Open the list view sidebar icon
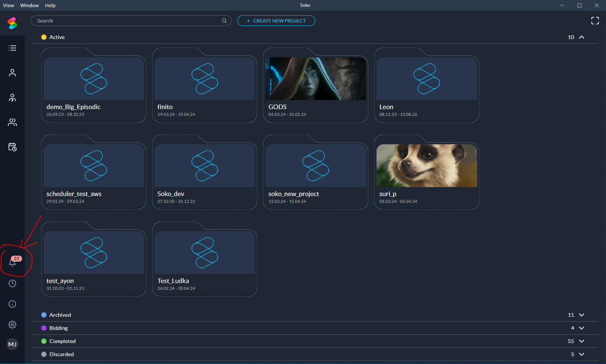Viewport: 606px width, 364px height. (x=12, y=48)
